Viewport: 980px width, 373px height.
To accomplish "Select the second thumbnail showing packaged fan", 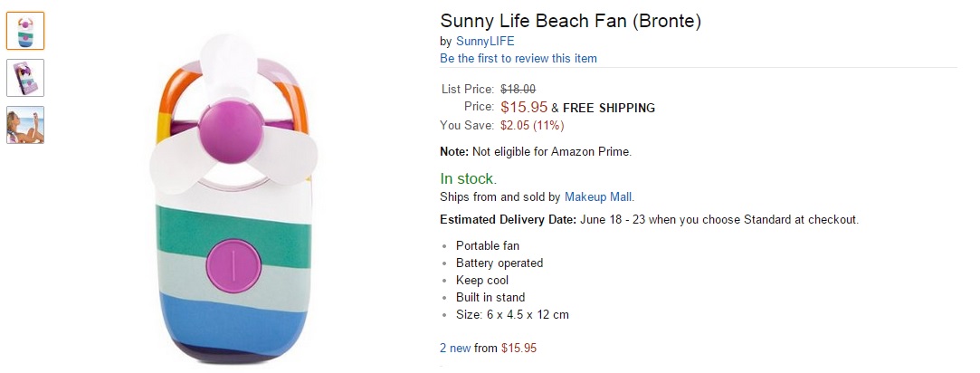I will [x=25, y=78].
